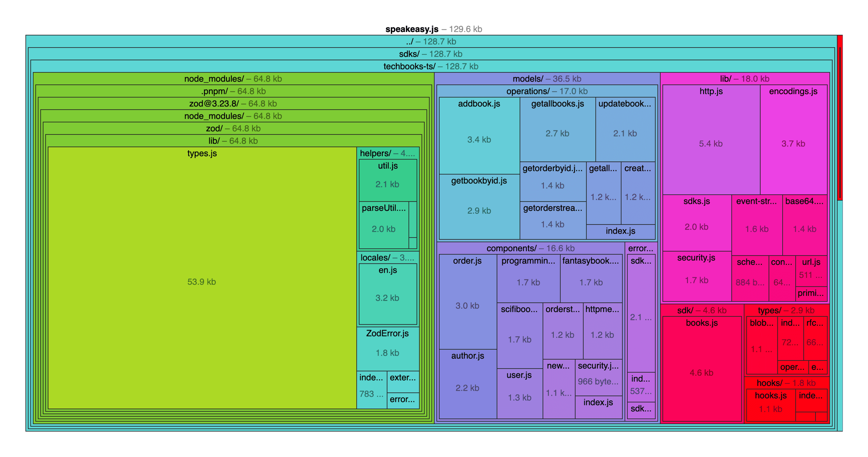The height and width of the screenshot is (457, 868).
Task: Click the programming 1.7 kb cell
Action: click(x=528, y=278)
